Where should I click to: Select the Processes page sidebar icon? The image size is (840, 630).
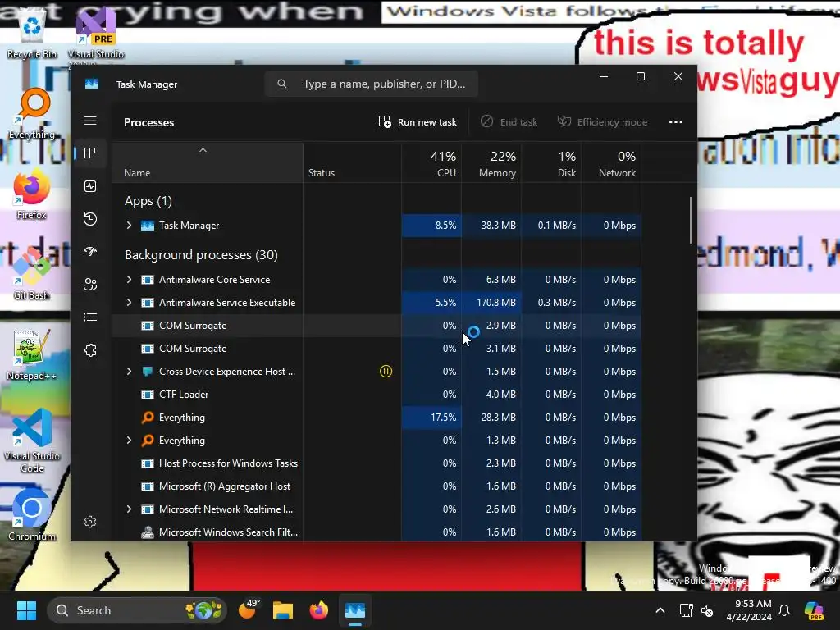coord(90,153)
